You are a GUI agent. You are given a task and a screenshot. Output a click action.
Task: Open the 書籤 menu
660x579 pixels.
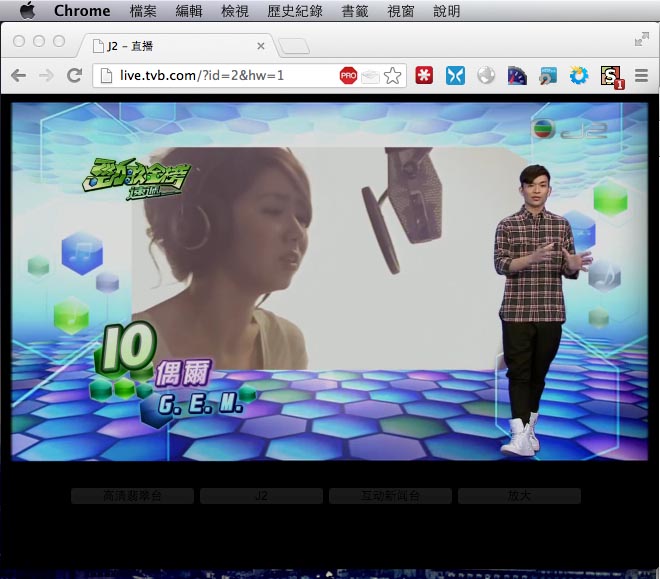pos(355,11)
